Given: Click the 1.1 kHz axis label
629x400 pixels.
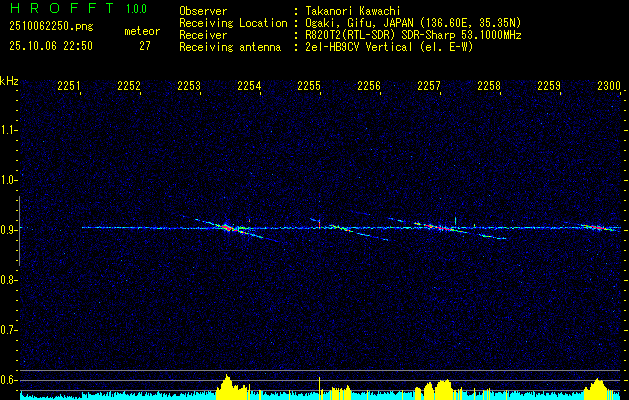Looking at the screenshot, I should coord(8,130).
